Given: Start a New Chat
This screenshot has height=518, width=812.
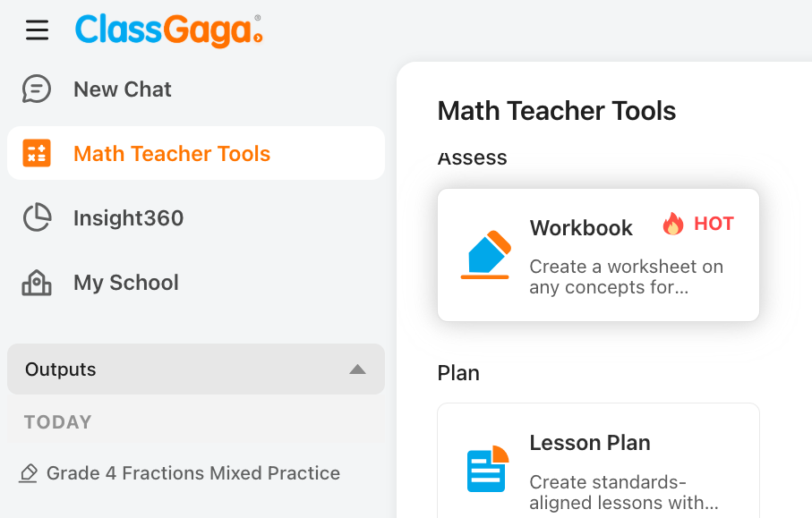Looking at the screenshot, I should pos(123,89).
